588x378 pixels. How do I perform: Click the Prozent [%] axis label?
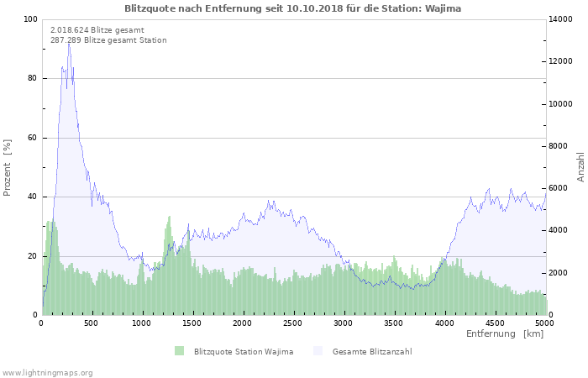coord(7,168)
